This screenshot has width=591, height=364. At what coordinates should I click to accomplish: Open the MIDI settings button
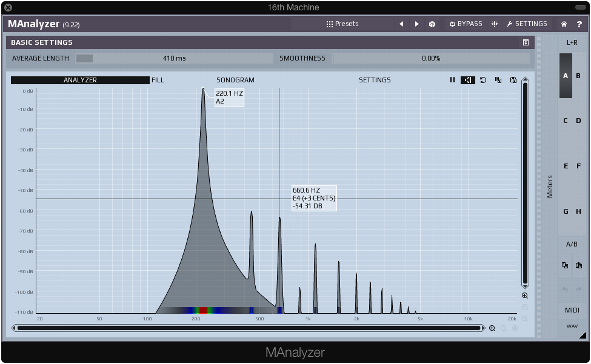pos(572,310)
